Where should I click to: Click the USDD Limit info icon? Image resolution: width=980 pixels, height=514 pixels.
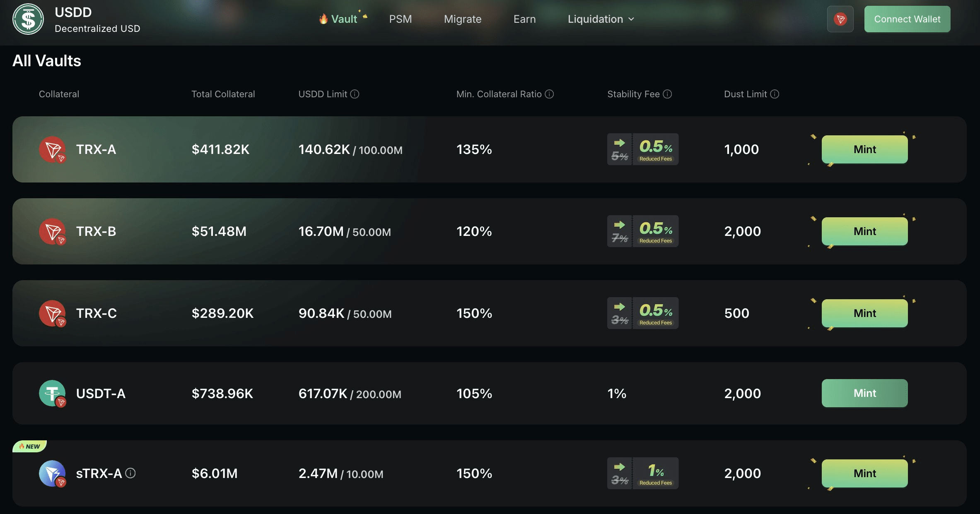click(355, 94)
